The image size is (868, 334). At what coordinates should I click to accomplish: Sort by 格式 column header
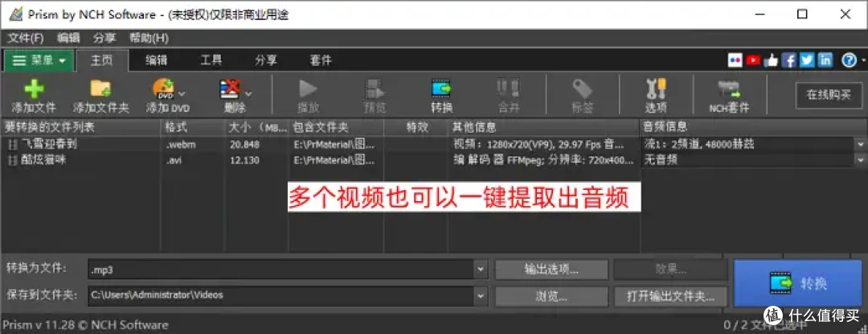[192, 127]
